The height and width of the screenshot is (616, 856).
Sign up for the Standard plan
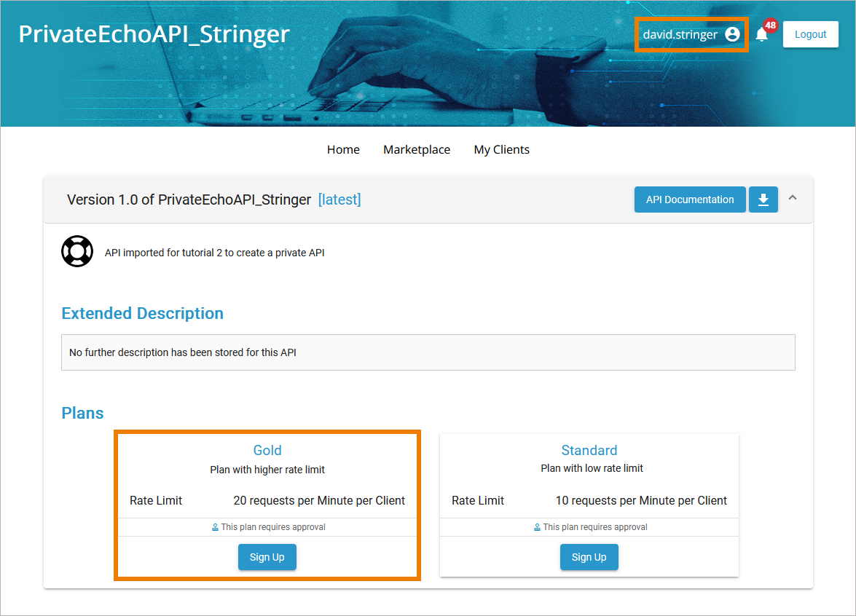click(589, 557)
